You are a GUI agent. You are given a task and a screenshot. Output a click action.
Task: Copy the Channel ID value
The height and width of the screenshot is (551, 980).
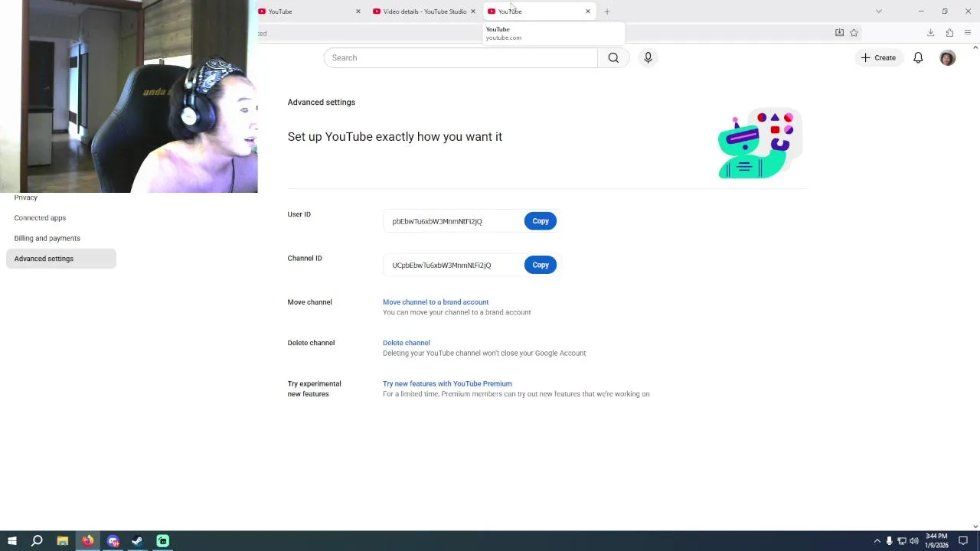(x=541, y=265)
